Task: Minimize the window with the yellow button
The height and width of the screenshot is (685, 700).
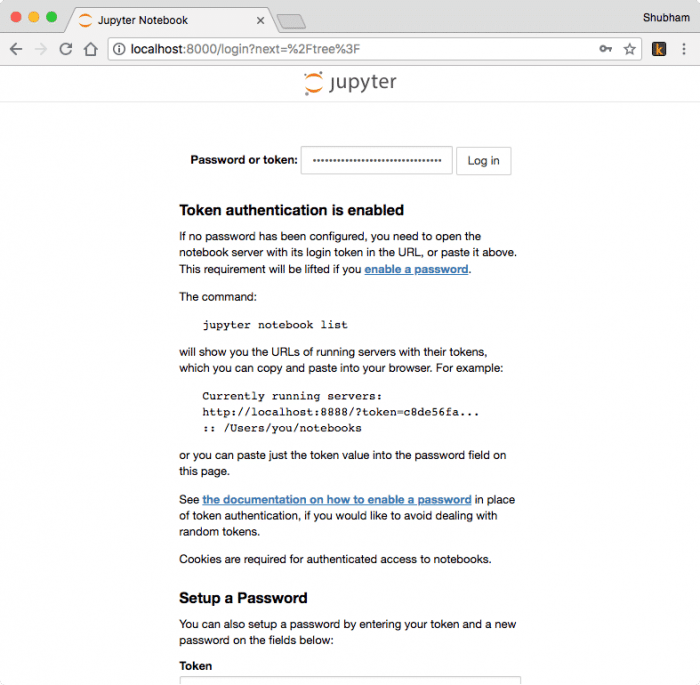Action: click(x=34, y=17)
